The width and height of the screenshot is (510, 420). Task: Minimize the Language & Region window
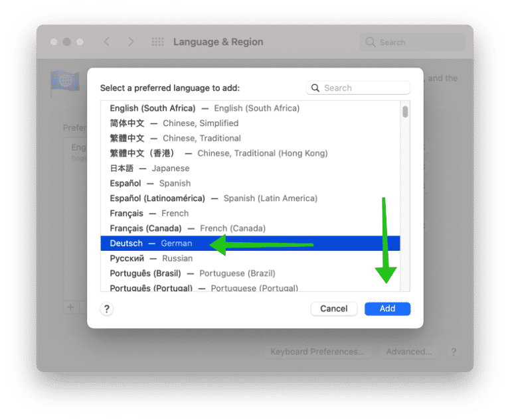67,42
